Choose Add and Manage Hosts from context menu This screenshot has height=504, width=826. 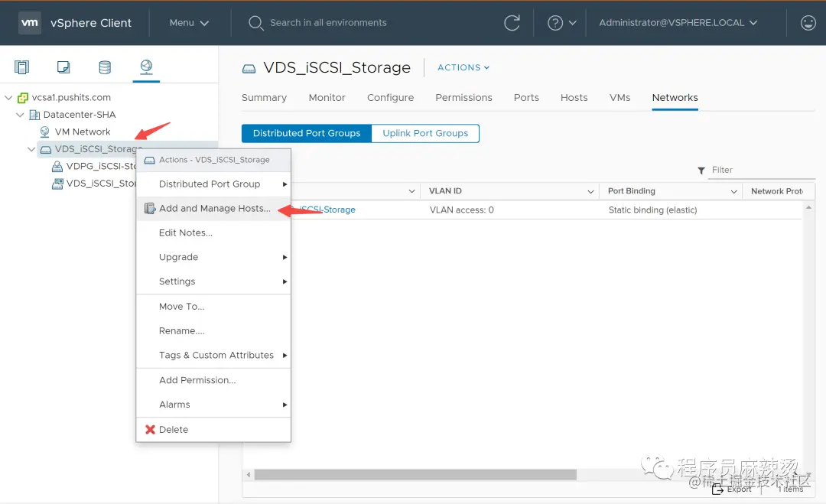pyautogui.click(x=213, y=209)
